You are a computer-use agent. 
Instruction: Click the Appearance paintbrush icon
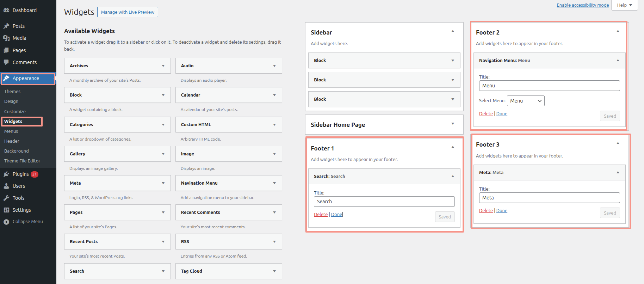(6, 78)
